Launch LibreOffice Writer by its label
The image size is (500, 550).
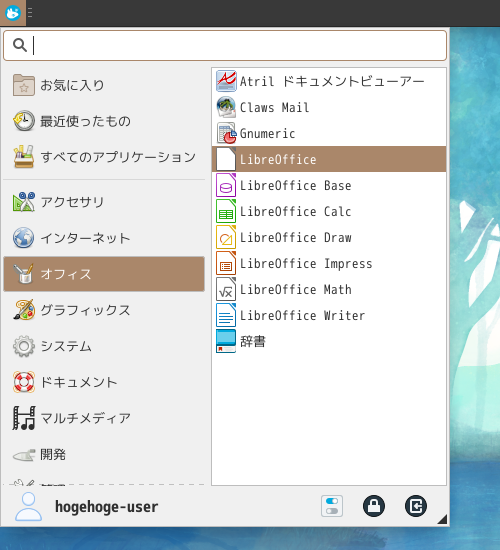[302, 316]
